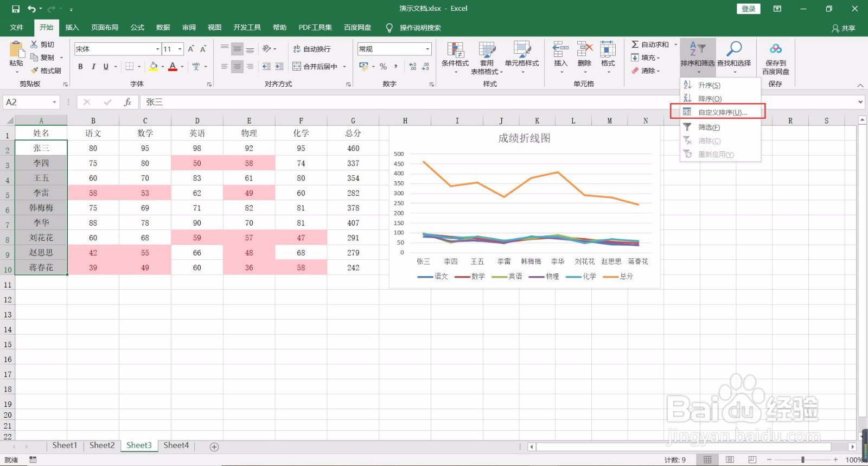
Task: Click the Clear (清除) button
Action: 646,71
